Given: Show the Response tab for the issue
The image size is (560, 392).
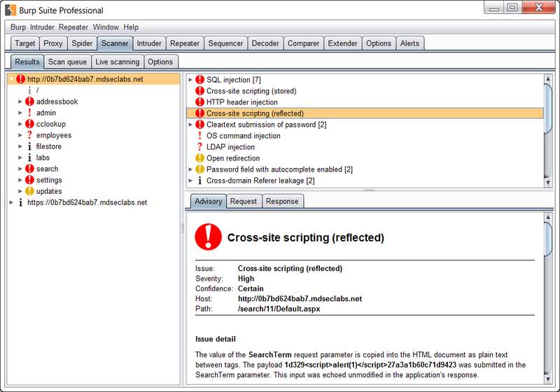Looking at the screenshot, I should point(282,202).
